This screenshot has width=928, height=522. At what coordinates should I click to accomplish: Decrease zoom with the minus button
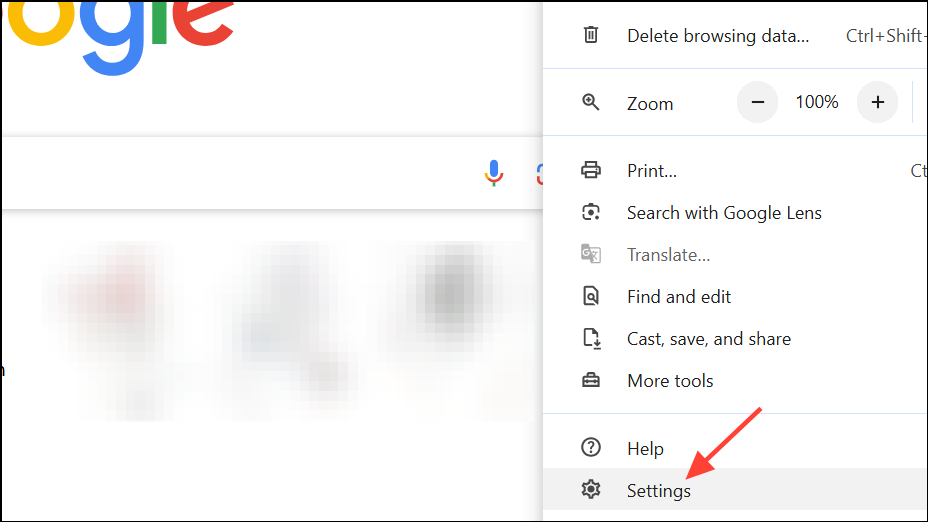pyautogui.click(x=758, y=102)
